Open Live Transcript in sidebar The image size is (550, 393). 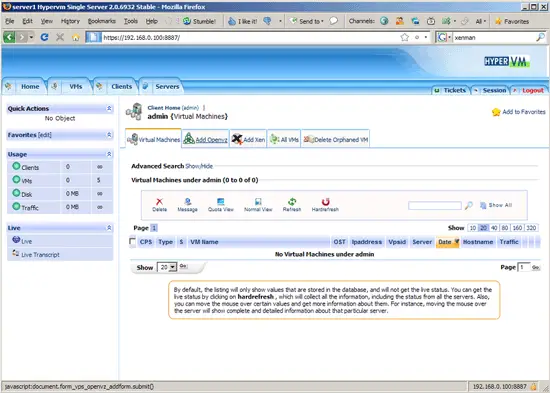pos(40,255)
